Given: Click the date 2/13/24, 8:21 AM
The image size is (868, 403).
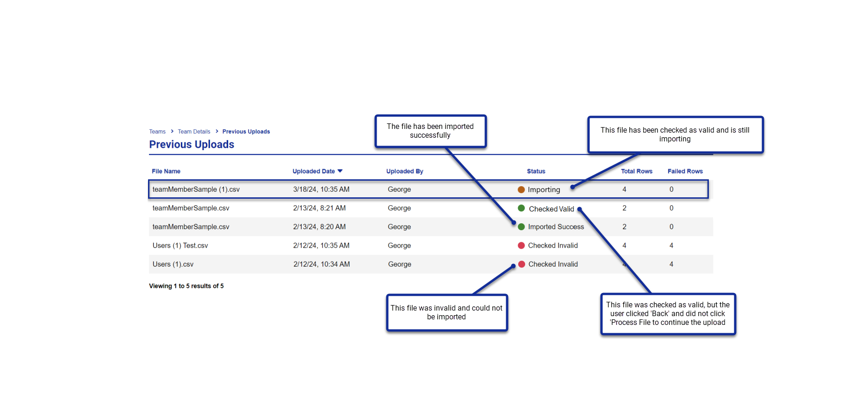Looking at the screenshot, I should click(x=319, y=208).
